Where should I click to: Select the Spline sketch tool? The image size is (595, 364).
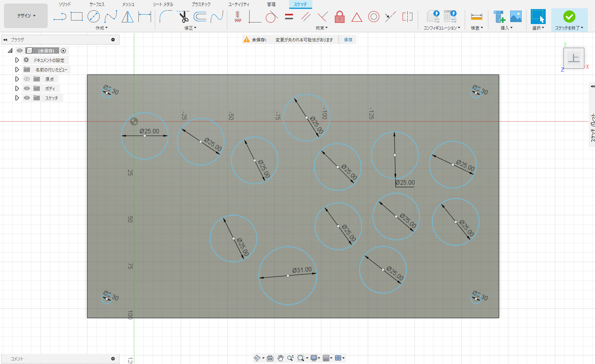(x=111, y=17)
